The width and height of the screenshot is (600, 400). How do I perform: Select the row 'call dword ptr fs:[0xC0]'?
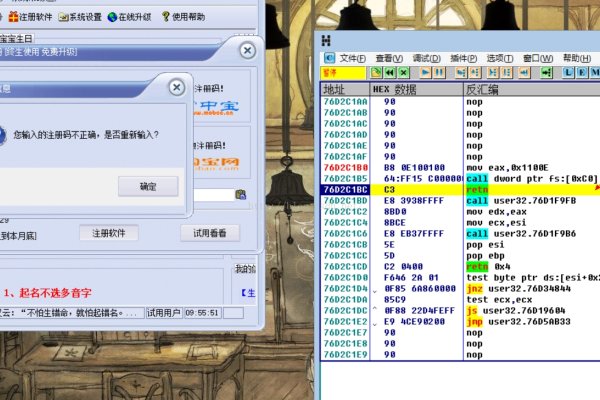point(460,178)
